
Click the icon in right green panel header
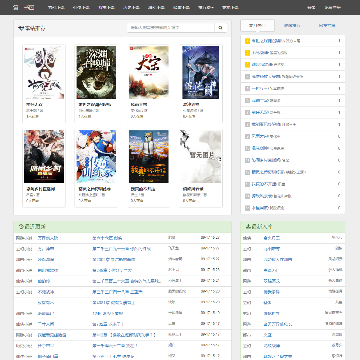tap(248, 227)
